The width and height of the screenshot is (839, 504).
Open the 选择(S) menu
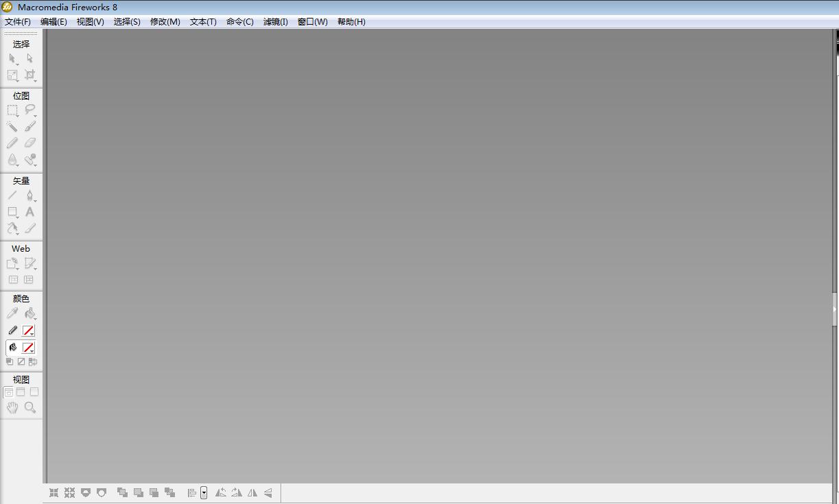127,22
